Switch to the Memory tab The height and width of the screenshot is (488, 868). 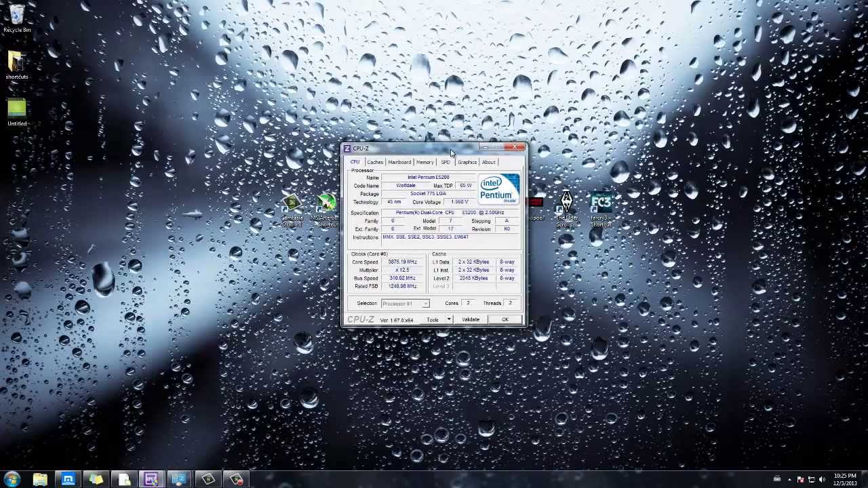(425, 162)
